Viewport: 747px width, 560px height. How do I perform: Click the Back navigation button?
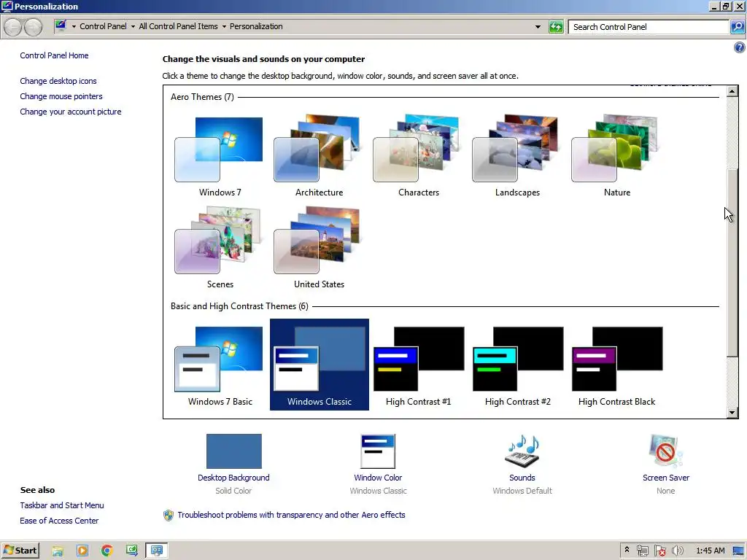[13, 27]
